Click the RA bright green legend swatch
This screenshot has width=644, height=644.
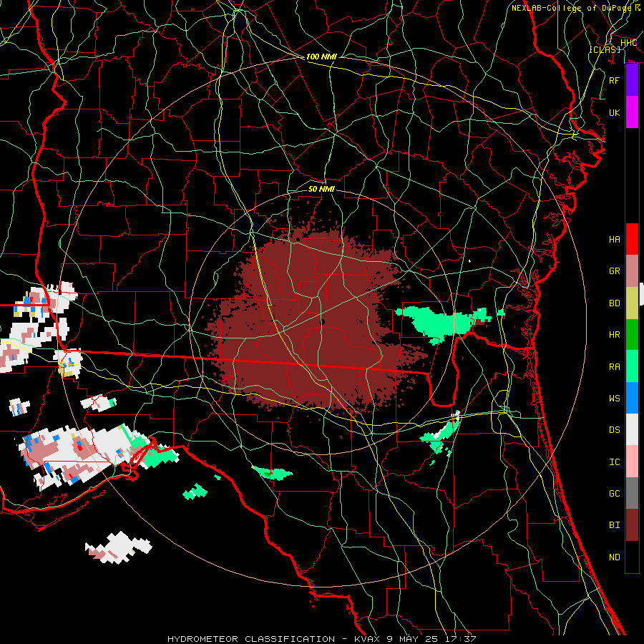632,366
